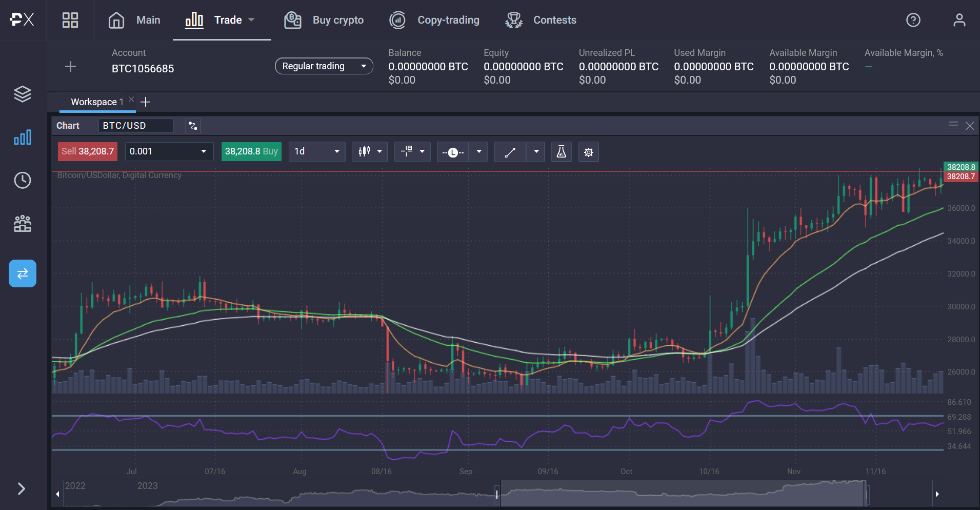This screenshot has width=980, height=510.
Task: Open chart settings gear icon
Action: click(589, 152)
